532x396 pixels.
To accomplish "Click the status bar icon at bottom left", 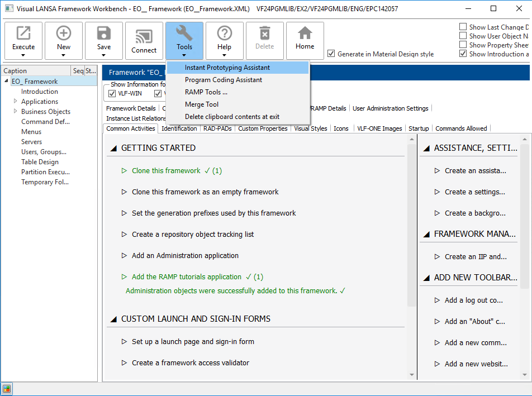I will [x=7, y=389].
